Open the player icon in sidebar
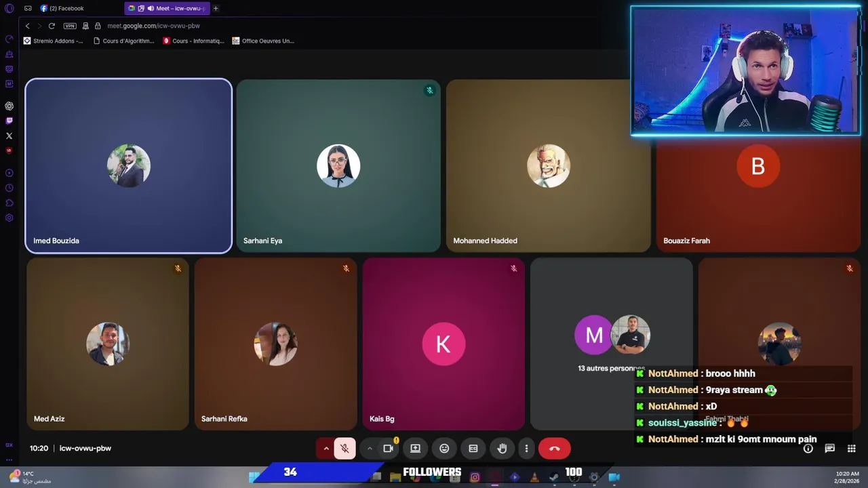The height and width of the screenshot is (488, 868). click(x=9, y=173)
